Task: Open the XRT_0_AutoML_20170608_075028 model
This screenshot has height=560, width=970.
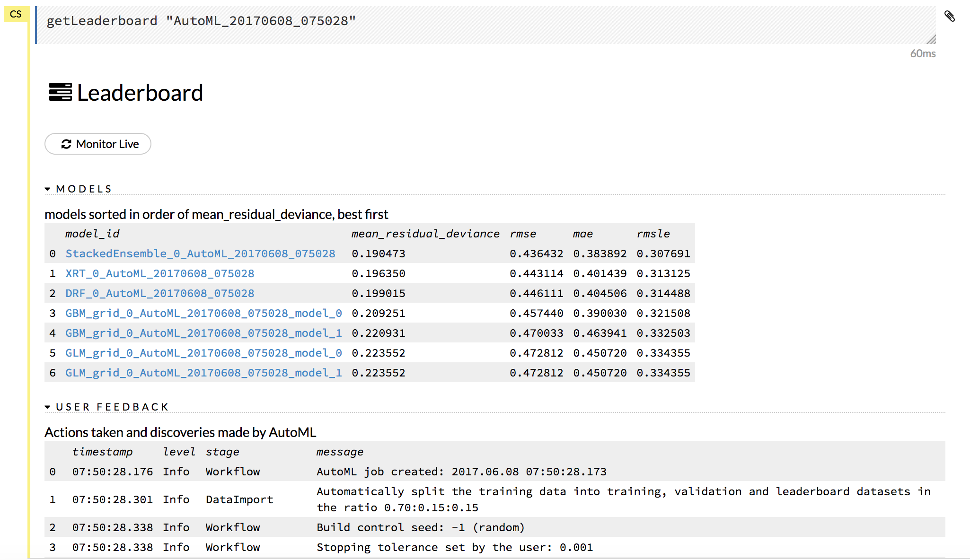Action: click(x=159, y=273)
